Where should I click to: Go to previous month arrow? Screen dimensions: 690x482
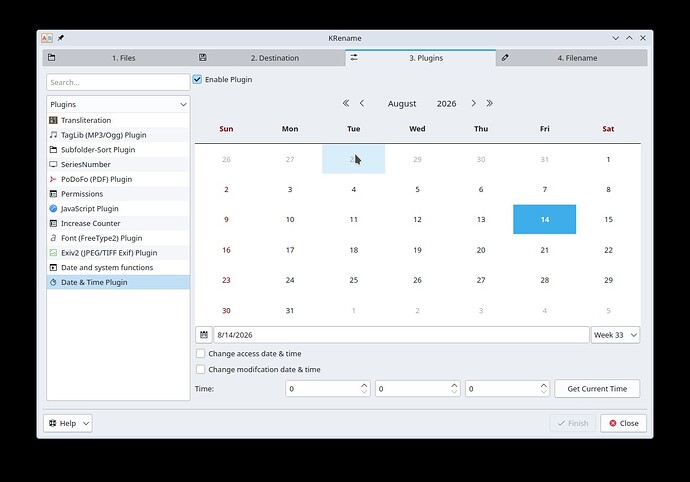(x=362, y=103)
